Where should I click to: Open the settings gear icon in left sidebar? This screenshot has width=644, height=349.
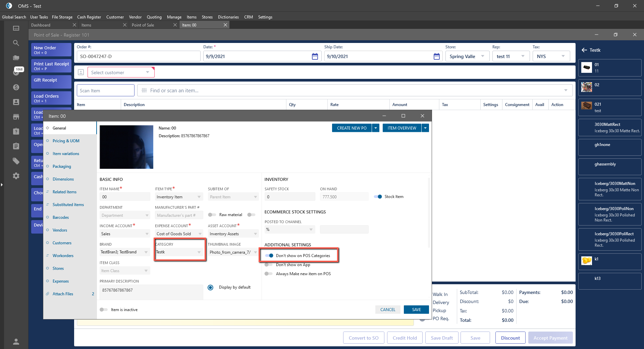pos(16,176)
